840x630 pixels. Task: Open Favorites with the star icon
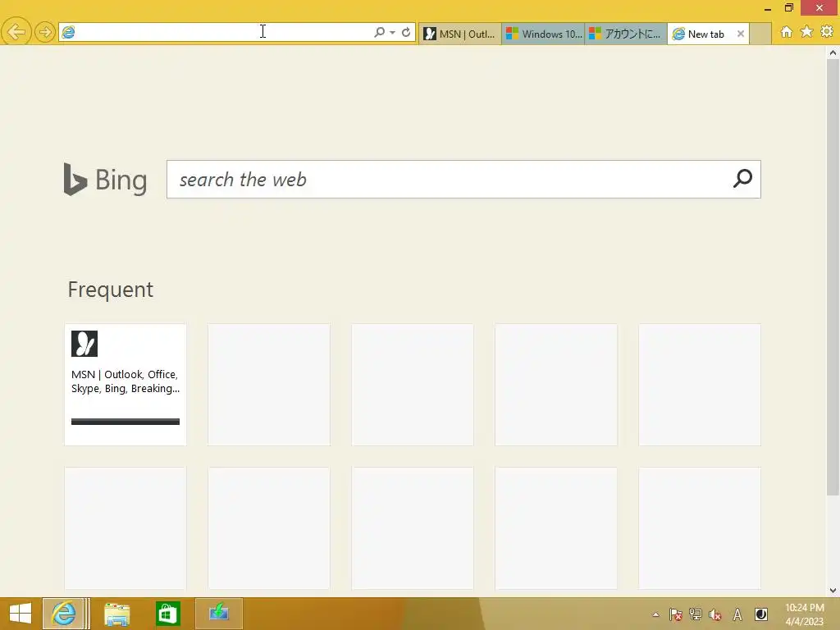coord(806,32)
